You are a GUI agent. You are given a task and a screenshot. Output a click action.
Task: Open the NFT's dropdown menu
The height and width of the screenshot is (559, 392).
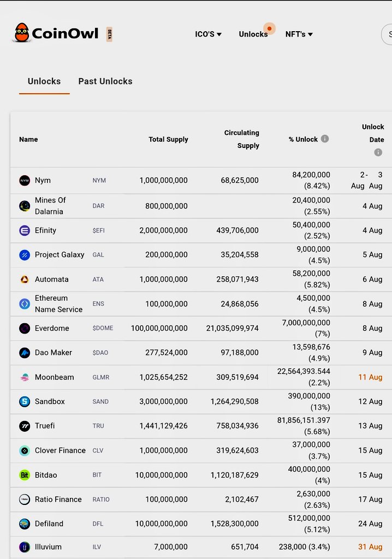click(x=299, y=34)
